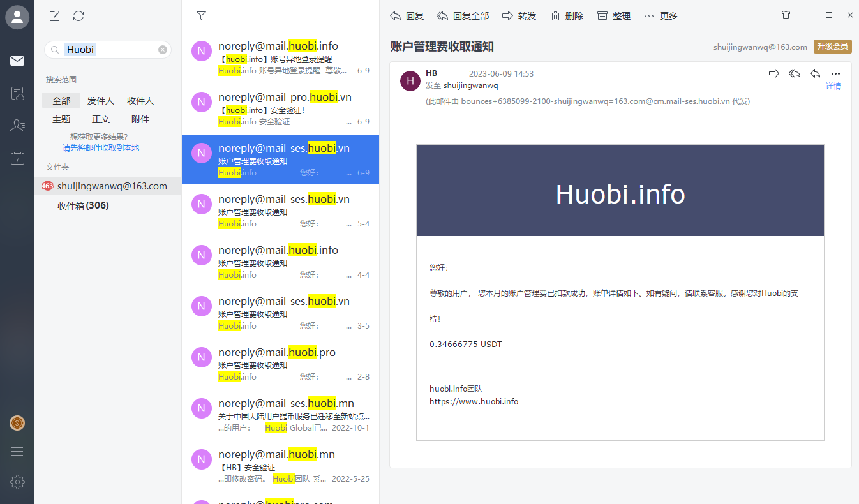
Task: Select the 正文 search scope
Action: 101,119
